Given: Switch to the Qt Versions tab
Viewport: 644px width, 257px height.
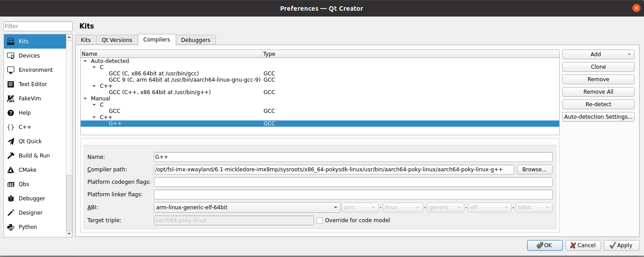Looking at the screenshot, I should (117, 40).
